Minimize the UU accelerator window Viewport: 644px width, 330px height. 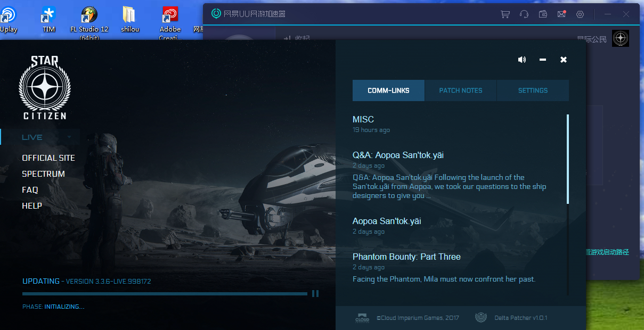608,14
